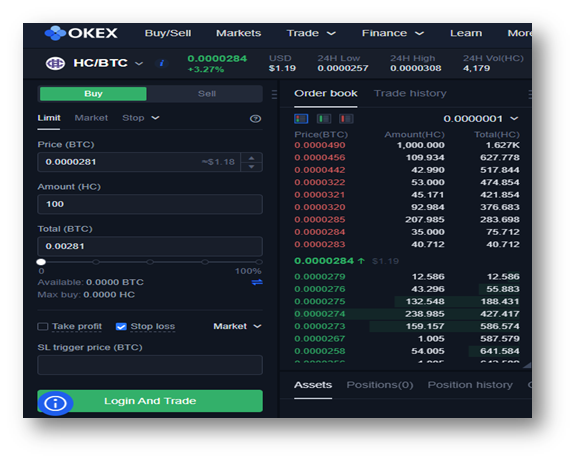Click the SL trigger price input field
The width and height of the screenshot is (575, 461).
pyautogui.click(x=150, y=365)
